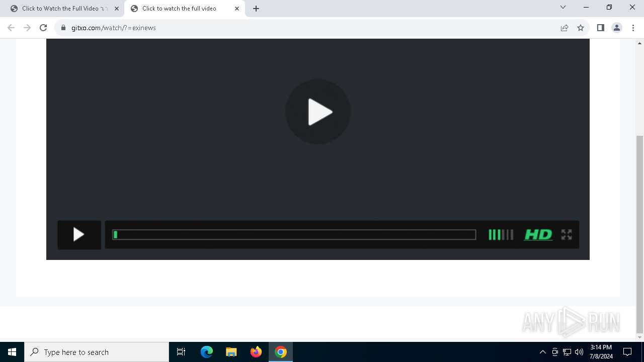This screenshot has width=644, height=362.
Task: Open the Windows Start menu
Action: point(12,352)
